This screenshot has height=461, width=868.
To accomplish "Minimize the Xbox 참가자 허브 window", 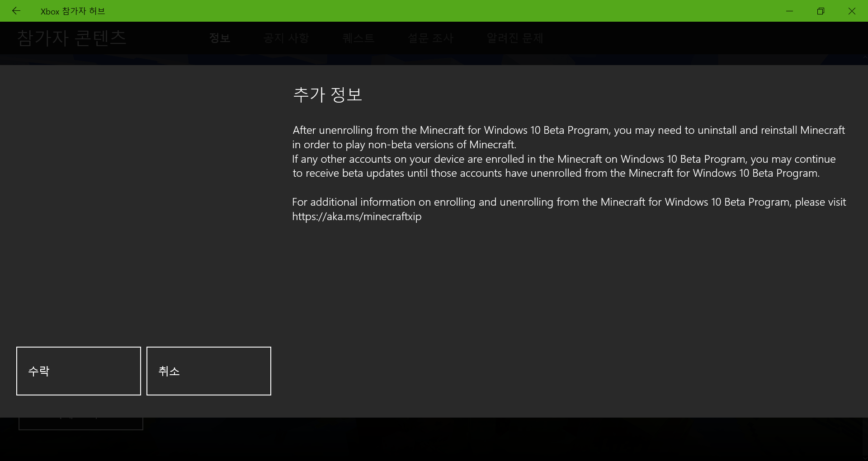I will 790,11.
